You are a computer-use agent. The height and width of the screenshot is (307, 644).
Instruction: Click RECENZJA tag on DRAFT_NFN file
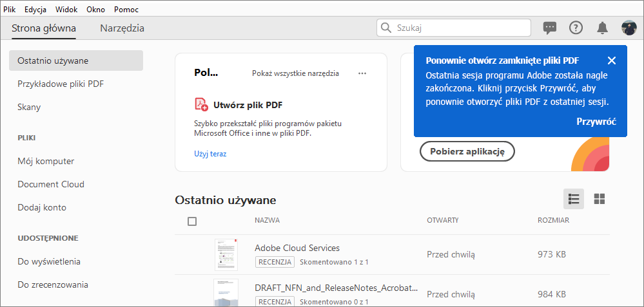pyautogui.click(x=275, y=301)
